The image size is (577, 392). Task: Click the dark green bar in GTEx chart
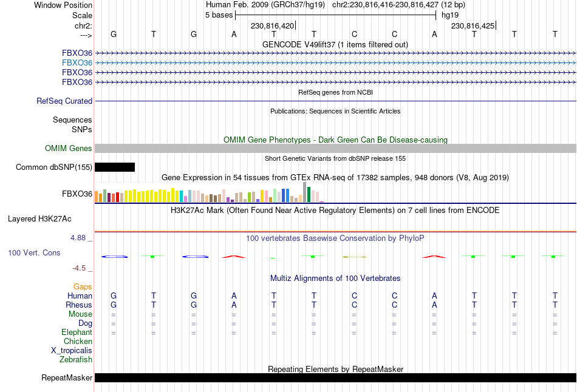[309, 195]
